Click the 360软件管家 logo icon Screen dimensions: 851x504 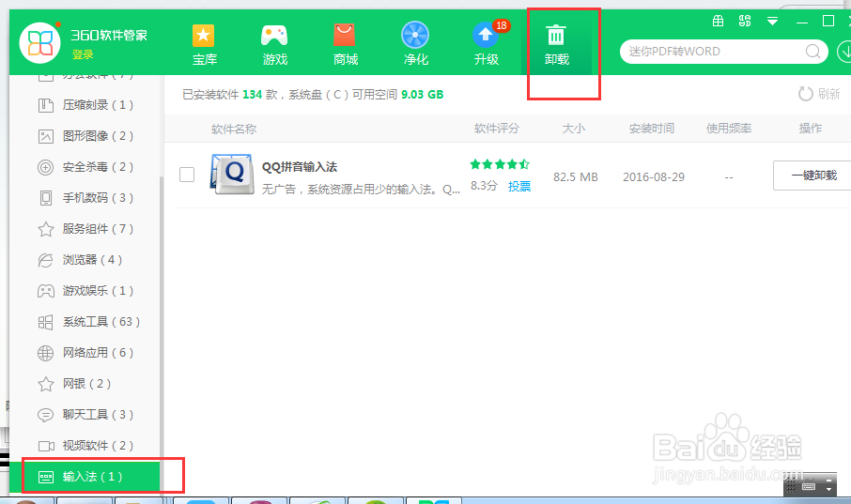[39, 43]
